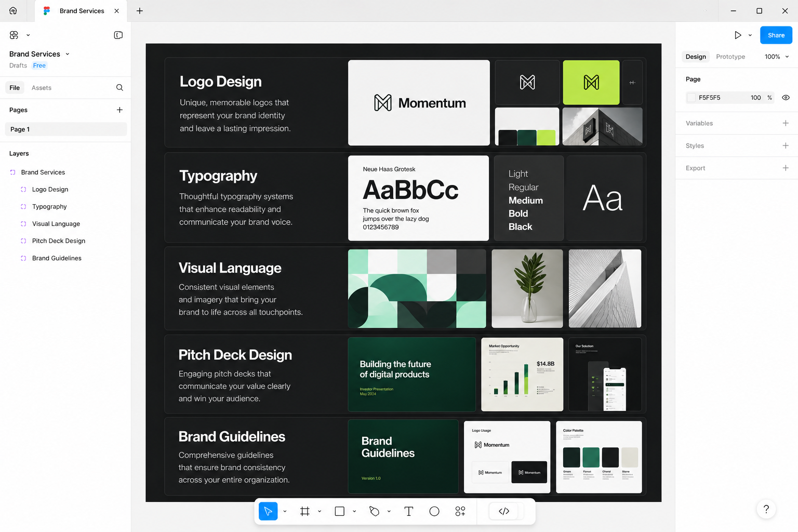
Task: Select Page 1 in the pages list
Action: point(66,129)
